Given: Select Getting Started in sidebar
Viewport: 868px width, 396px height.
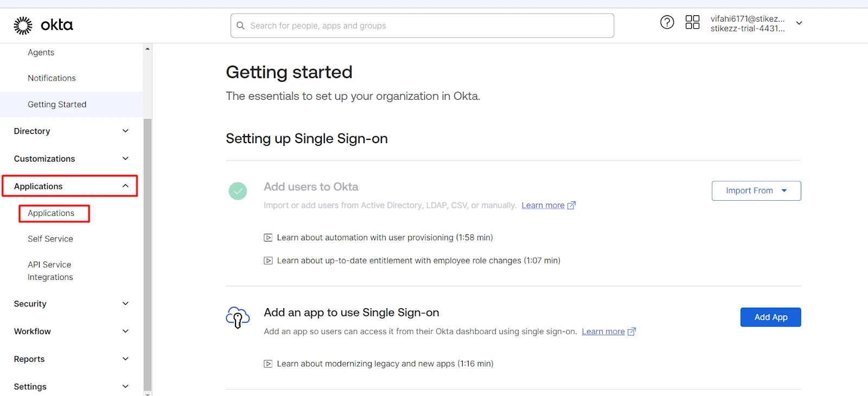Looking at the screenshot, I should (x=57, y=104).
